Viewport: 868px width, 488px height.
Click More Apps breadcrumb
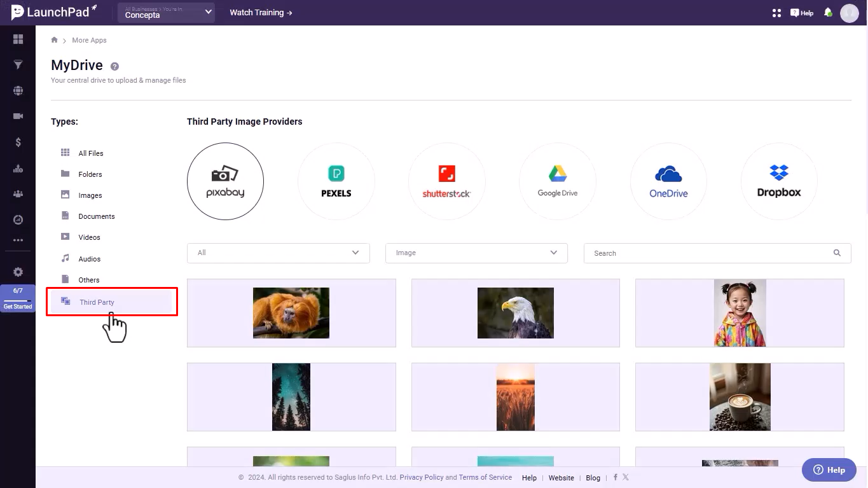point(89,40)
